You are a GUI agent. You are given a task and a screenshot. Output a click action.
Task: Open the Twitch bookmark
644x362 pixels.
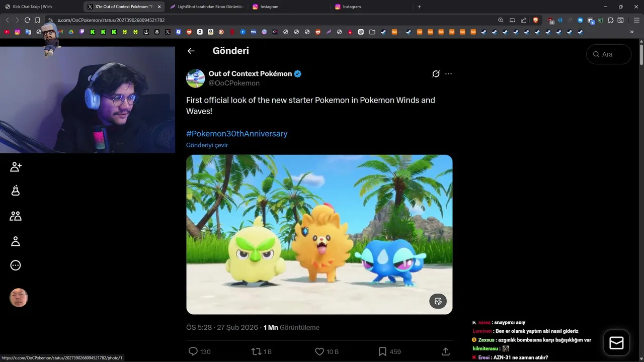(x=82, y=32)
